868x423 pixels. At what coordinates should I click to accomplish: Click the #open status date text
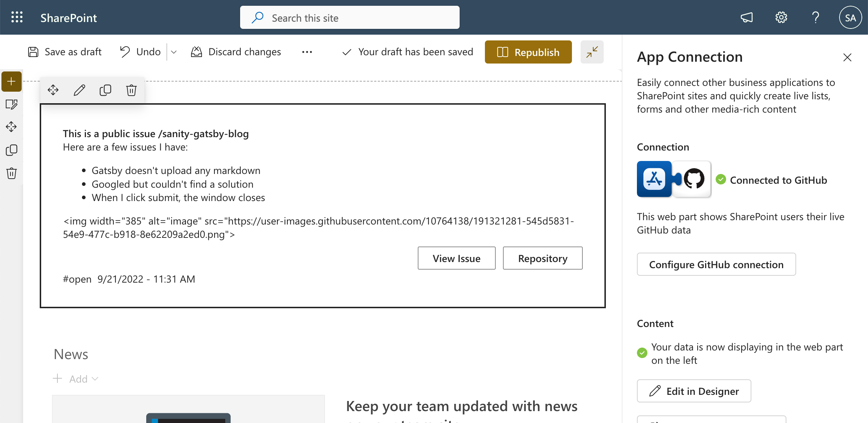point(129,279)
